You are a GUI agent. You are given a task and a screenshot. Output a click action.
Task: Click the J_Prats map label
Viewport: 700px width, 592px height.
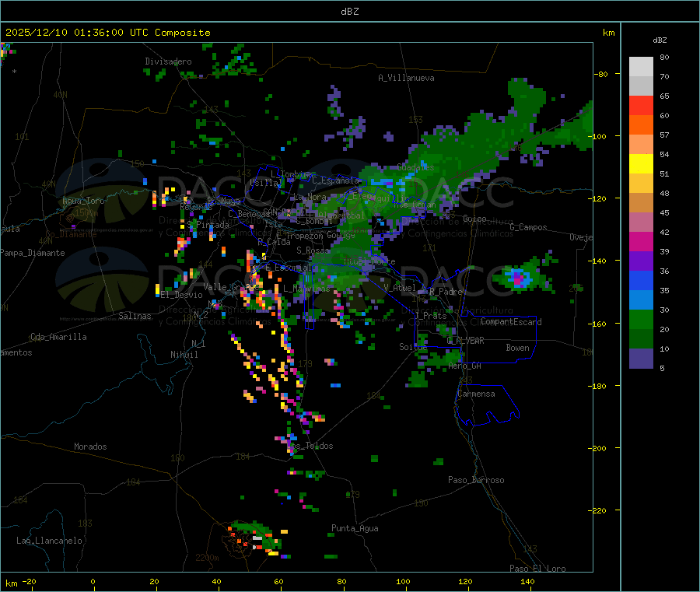(430, 316)
